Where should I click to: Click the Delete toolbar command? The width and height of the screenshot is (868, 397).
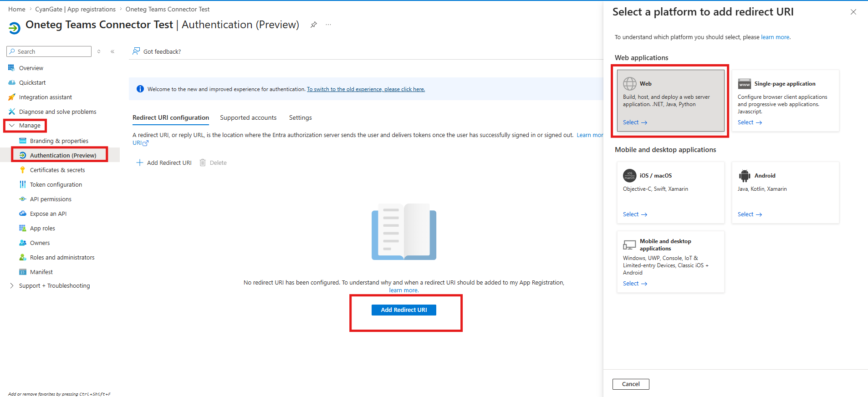[213, 163]
